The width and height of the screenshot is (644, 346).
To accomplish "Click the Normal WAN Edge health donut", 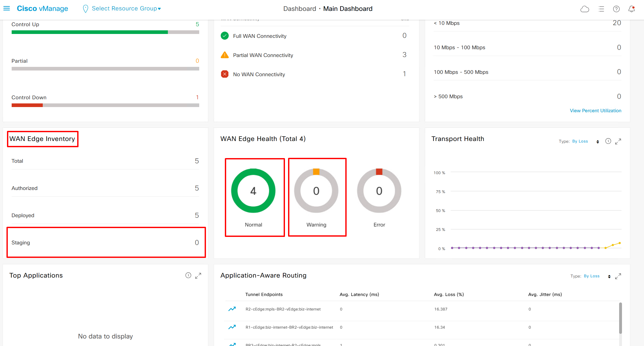I will pos(253,191).
